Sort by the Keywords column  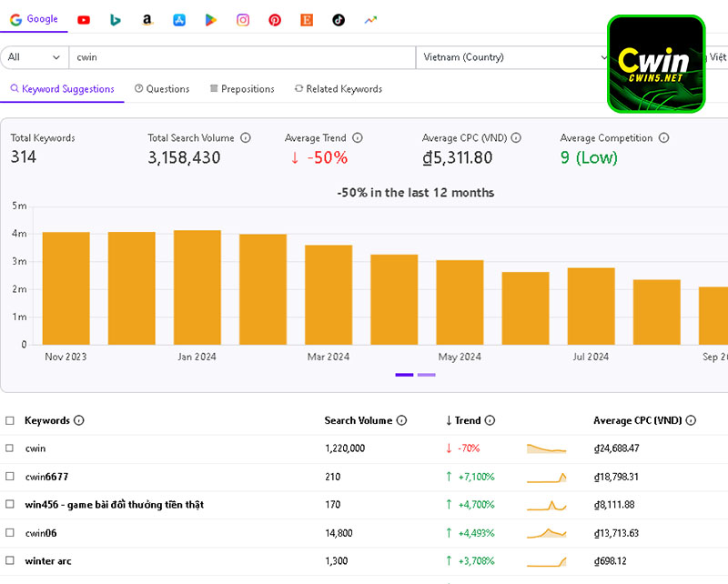(47, 420)
